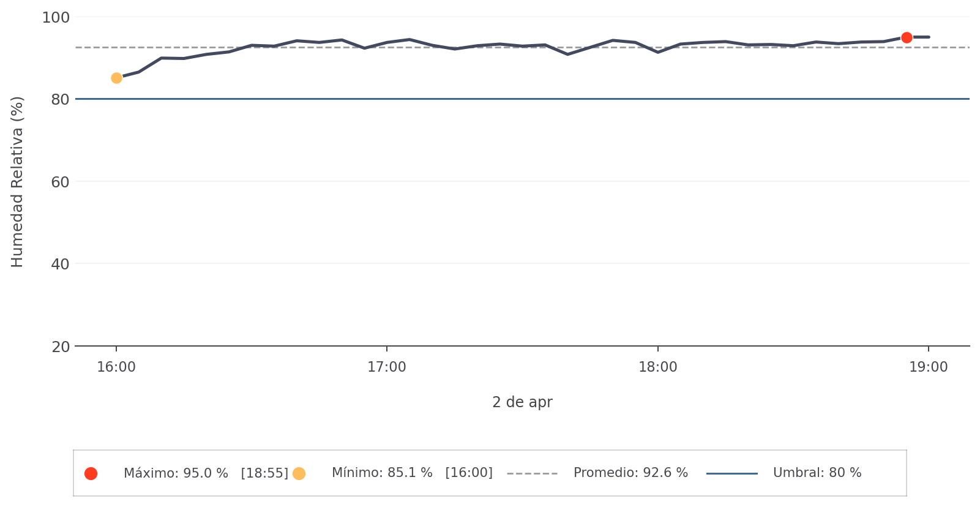Toggle the Promedio: 92.6 % legend entry
Image resolution: width=980 pixels, height=507 pixels.
point(630,473)
